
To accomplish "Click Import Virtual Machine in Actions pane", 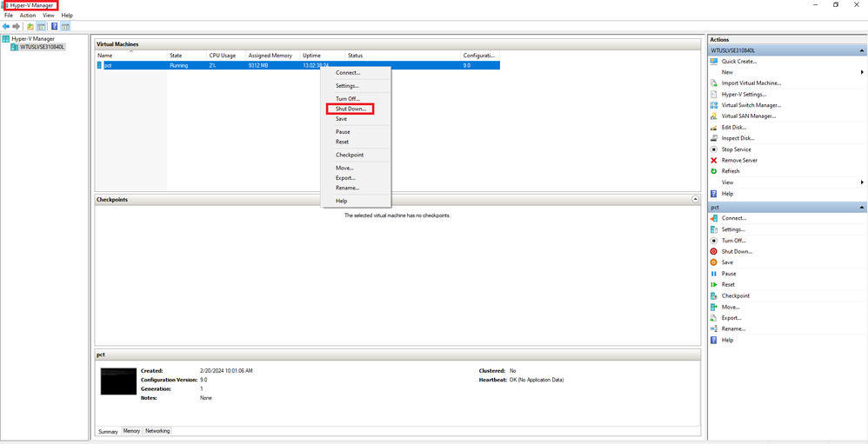I will click(x=751, y=83).
